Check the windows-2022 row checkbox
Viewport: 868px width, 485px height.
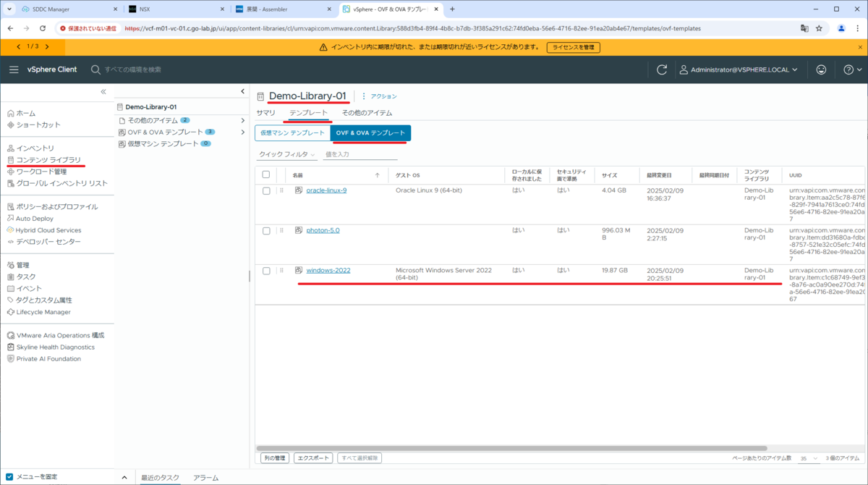266,271
